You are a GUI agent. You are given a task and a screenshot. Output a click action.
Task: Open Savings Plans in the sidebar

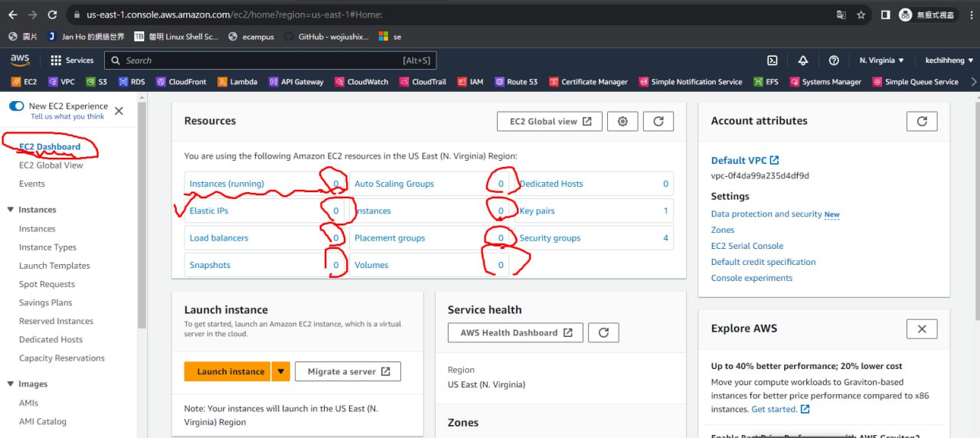[45, 302]
